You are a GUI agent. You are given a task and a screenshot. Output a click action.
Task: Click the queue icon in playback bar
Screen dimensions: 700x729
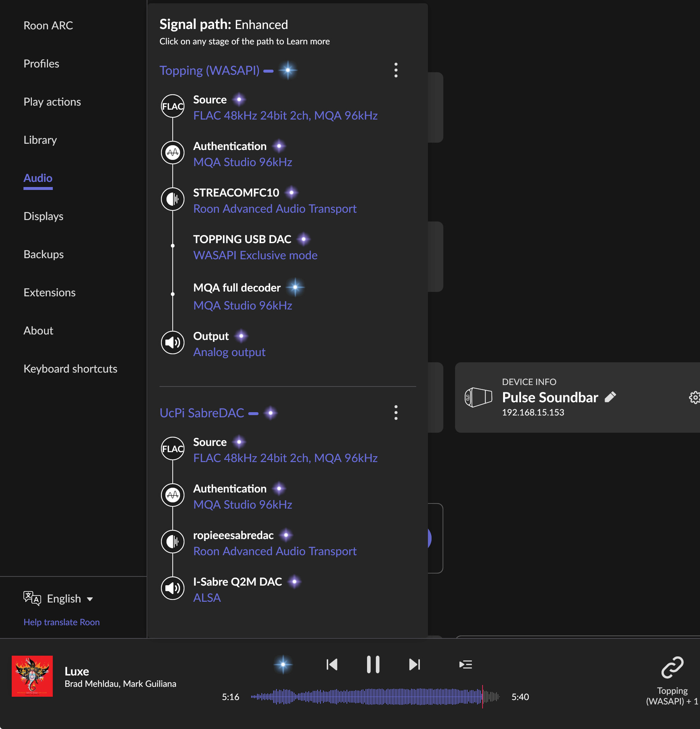pyautogui.click(x=465, y=664)
